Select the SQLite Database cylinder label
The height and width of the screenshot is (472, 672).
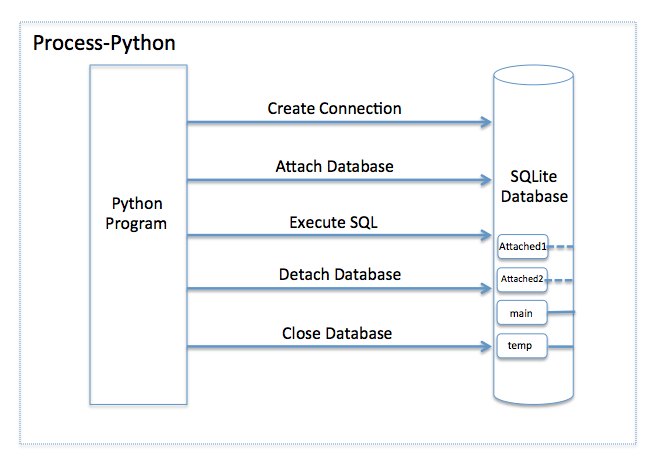coord(534,186)
